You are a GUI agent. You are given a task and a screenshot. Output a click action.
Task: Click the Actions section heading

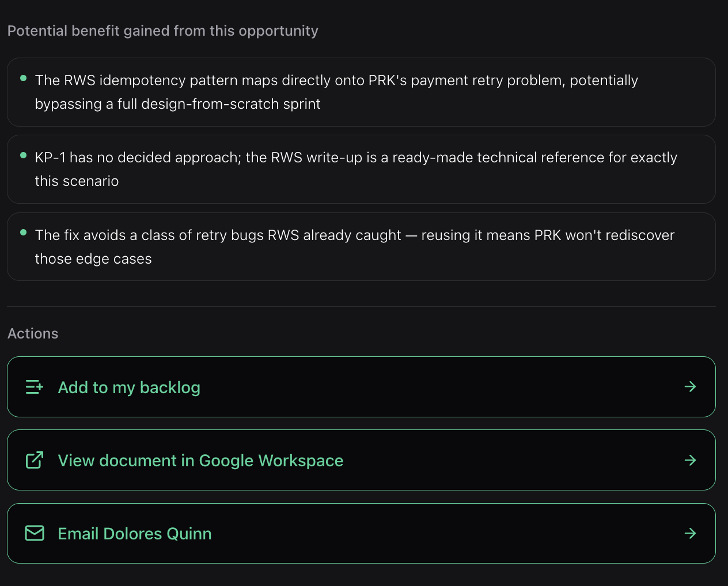[x=33, y=334]
